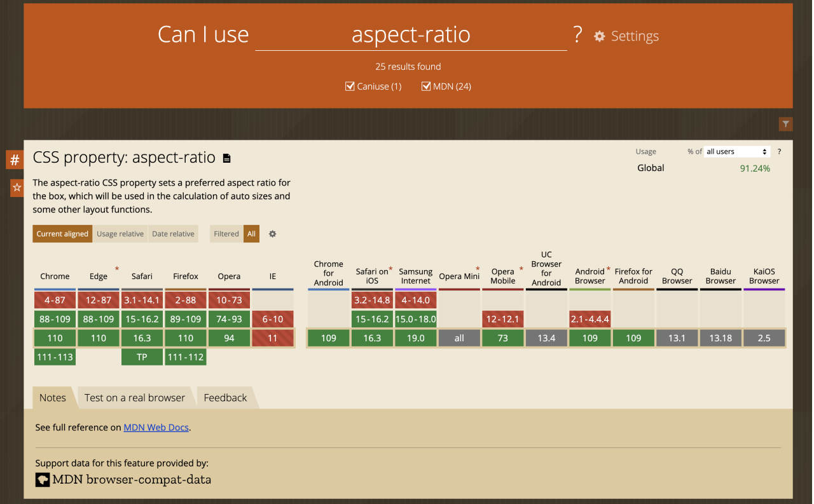
Task: Select Current aligned view
Action: coord(62,234)
